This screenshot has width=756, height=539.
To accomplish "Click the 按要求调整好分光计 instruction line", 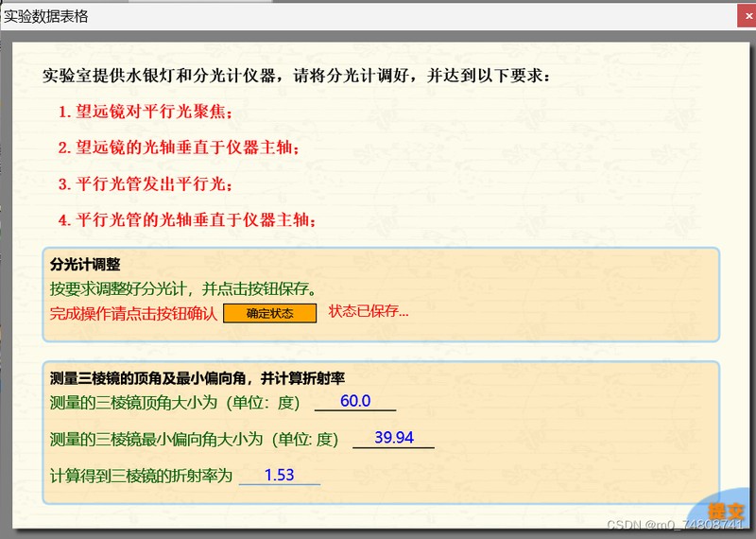I will click(x=183, y=288).
